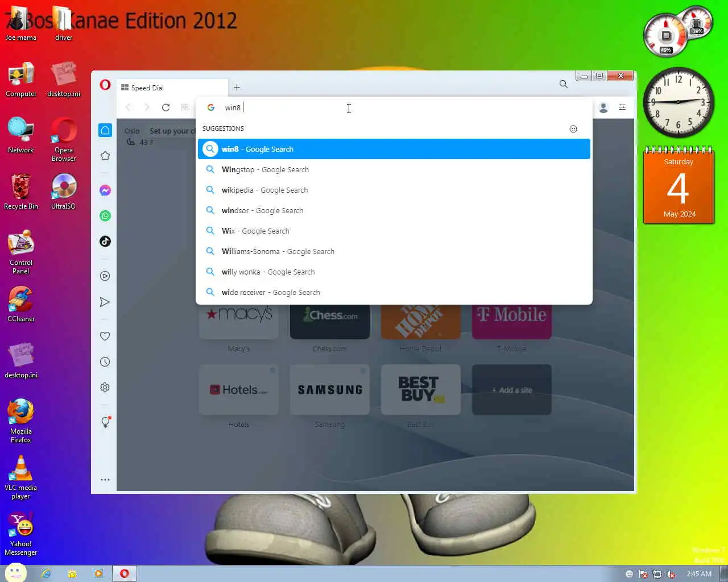
Task: Click the Opera taskbar button
Action: (124, 573)
